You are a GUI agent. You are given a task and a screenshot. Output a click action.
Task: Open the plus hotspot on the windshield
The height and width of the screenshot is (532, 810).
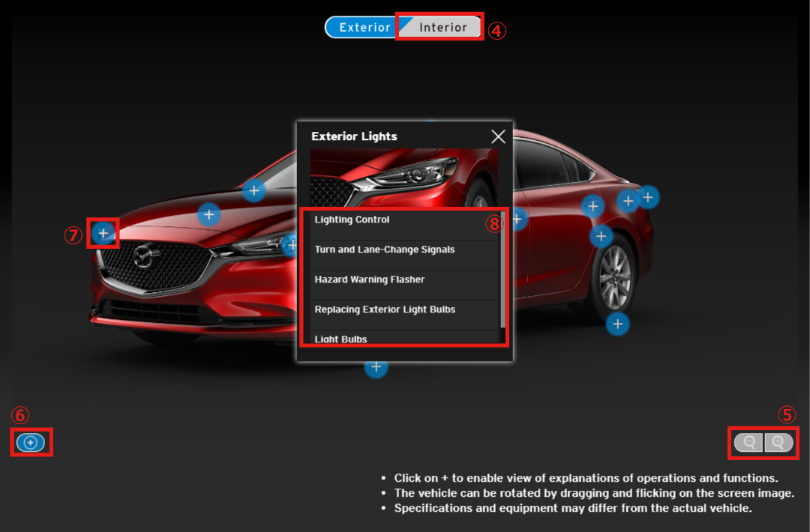coord(254,191)
